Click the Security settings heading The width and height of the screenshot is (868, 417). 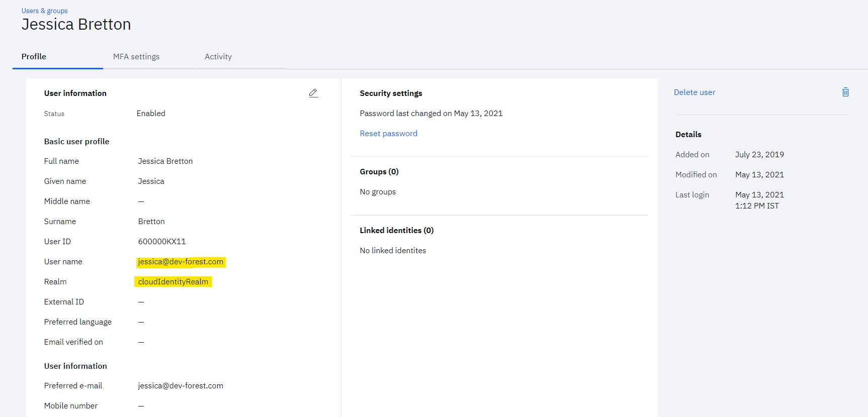tap(391, 93)
